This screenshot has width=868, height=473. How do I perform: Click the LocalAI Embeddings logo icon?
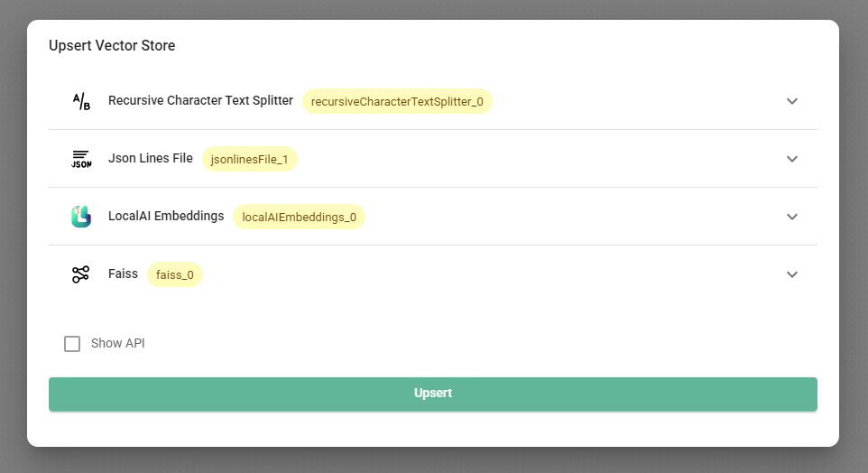(x=81, y=217)
